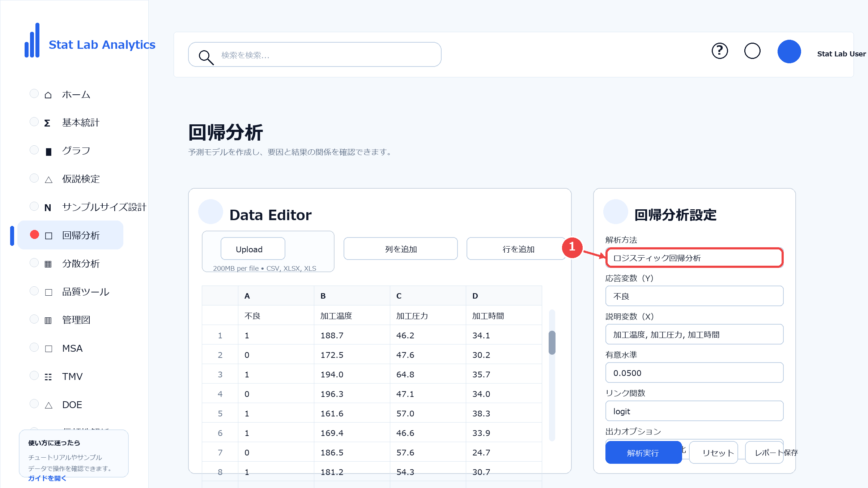Click the Stat Lab Analytics bar-chart logo
Viewport: 868px width, 488px height.
(x=32, y=40)
